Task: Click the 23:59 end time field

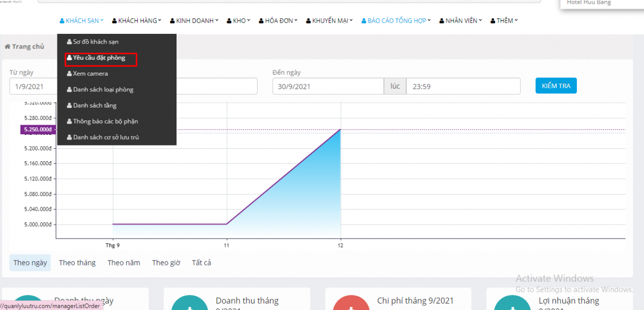Action: coord(463,86)
